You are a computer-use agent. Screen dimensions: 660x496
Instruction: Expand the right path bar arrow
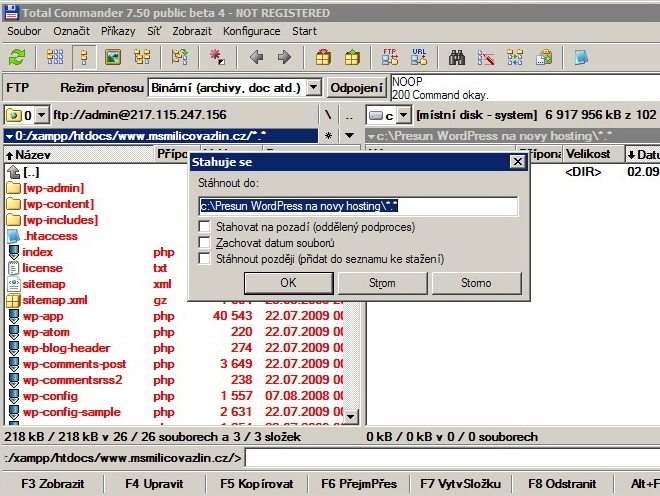pos(371,136)
